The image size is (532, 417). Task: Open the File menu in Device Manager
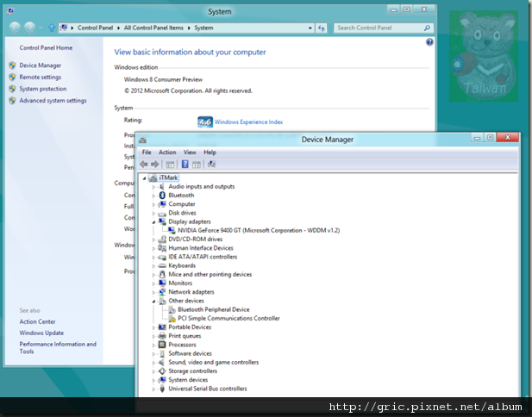point(147,152)
